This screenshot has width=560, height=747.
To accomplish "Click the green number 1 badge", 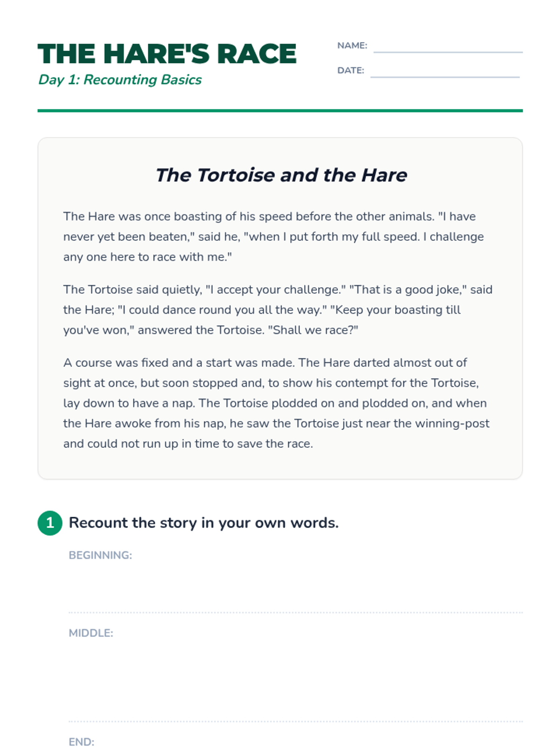I will tap(50, 523).
